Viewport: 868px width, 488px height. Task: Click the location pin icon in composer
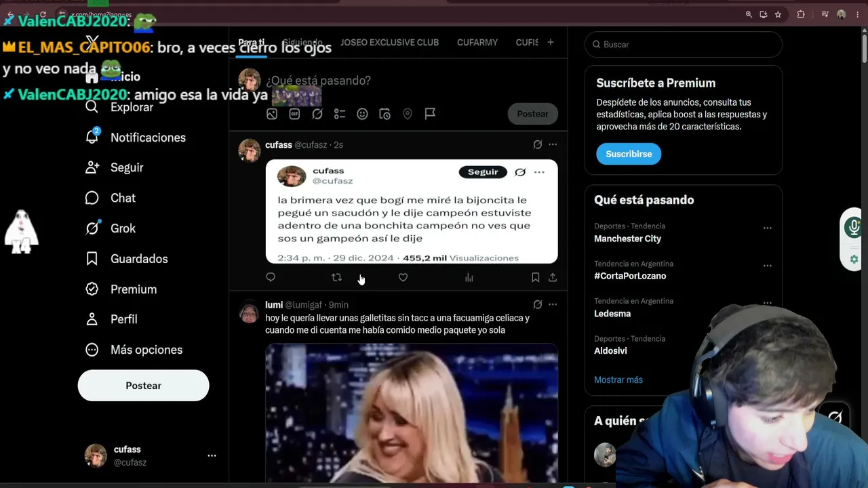[x=408, y=114]
